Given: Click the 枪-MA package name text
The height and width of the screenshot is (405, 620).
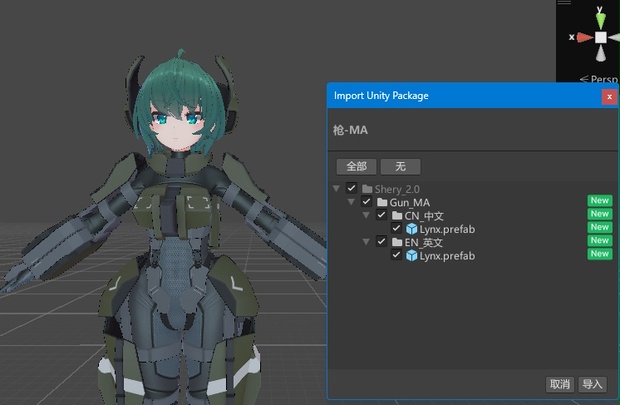Looking at the screenshot, I should (x=350, y=130).
